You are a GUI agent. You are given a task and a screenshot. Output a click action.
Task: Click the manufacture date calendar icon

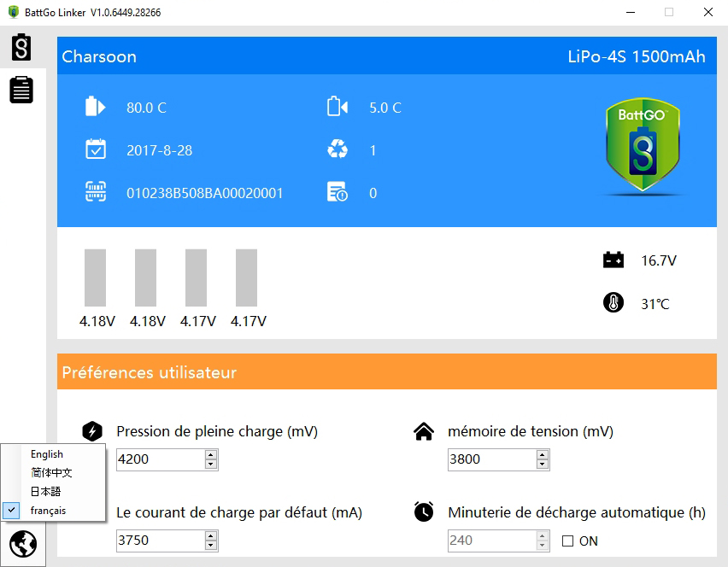coord(96,149)
